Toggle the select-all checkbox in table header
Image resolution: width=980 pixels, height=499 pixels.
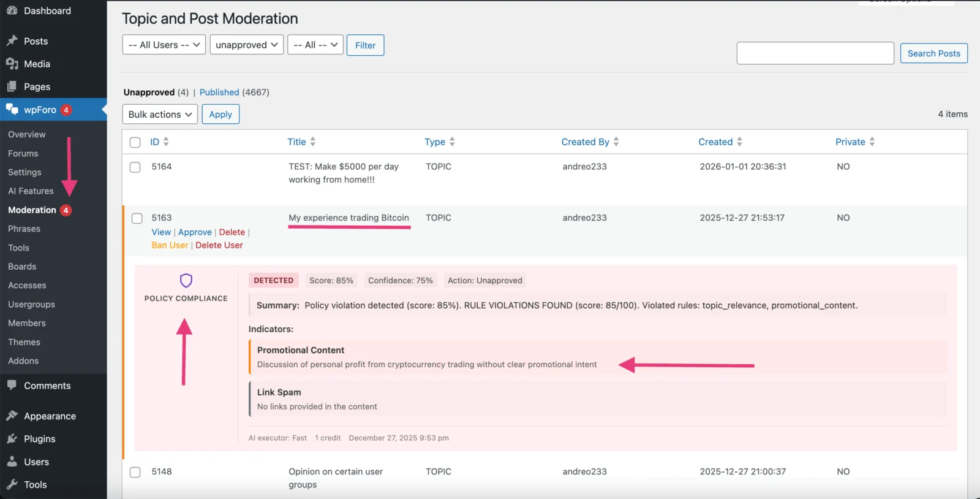tap(135, 142)
